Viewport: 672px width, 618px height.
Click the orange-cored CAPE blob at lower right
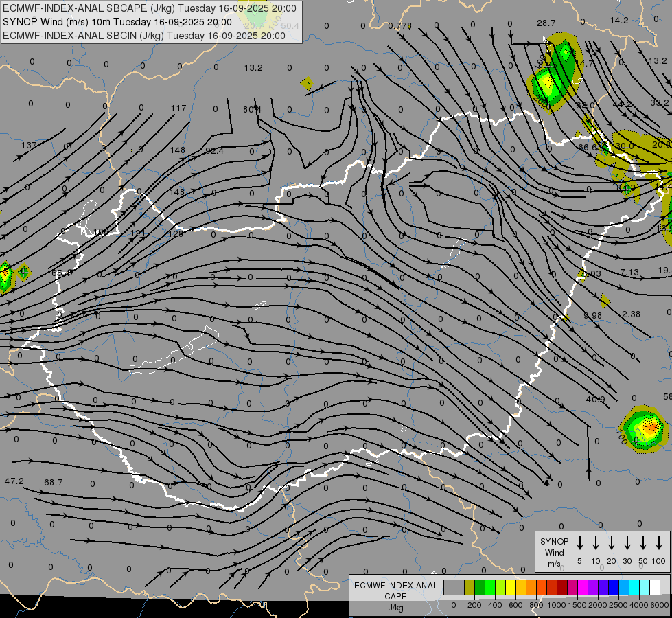(x=644, y=429)
